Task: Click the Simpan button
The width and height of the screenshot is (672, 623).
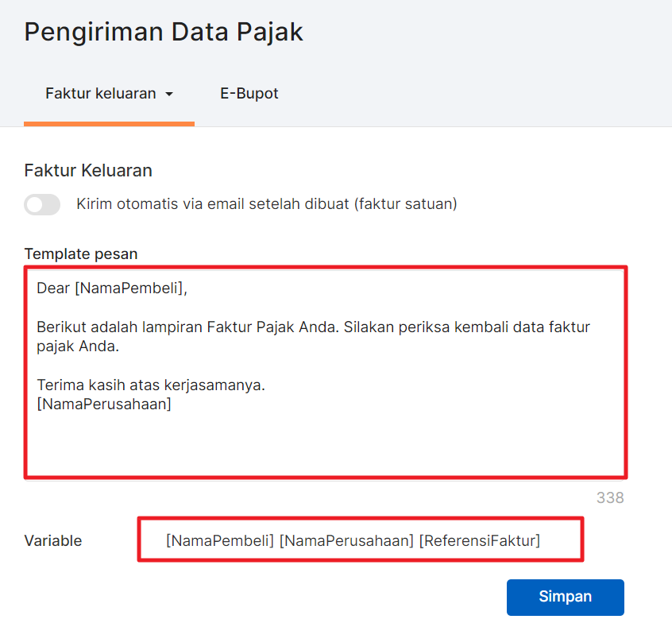Action: pos(566,597)
